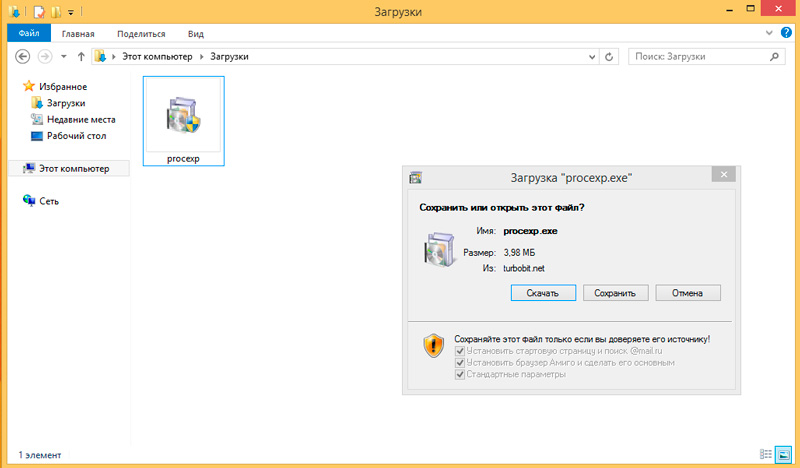The width and height of the screenshot is (800, 468).
Task: Click the 3,98 МБ size value
Action: (519, 253)
